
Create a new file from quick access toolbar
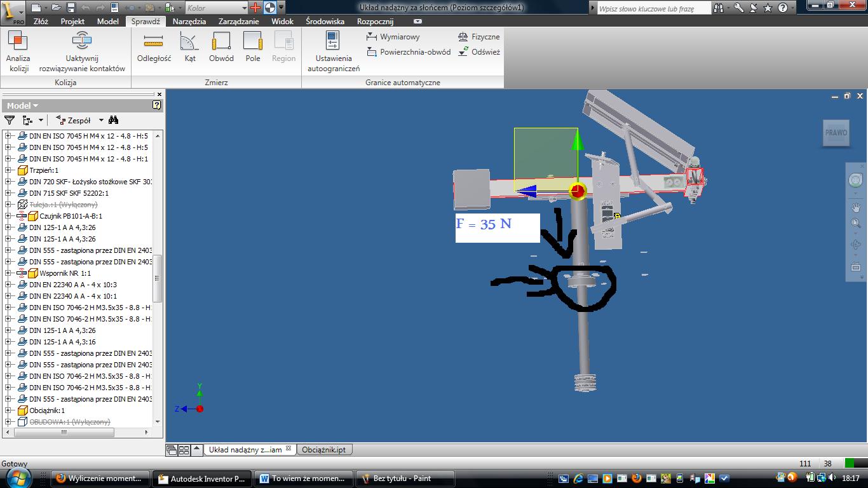(36, 8)
